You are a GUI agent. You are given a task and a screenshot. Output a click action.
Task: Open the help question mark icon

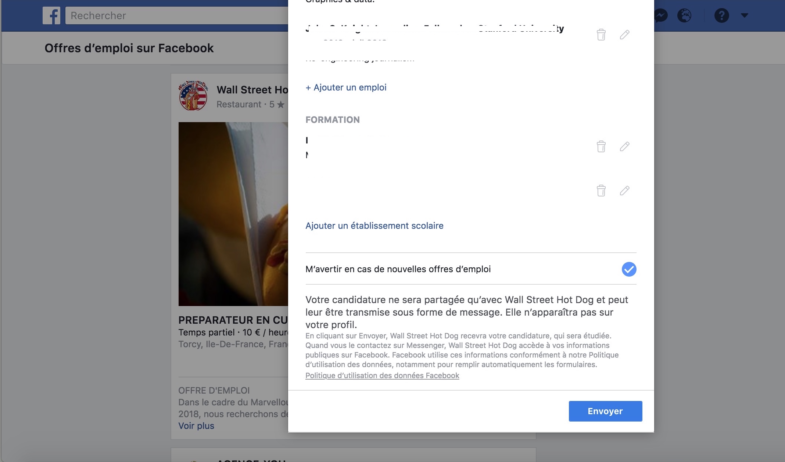721,16
